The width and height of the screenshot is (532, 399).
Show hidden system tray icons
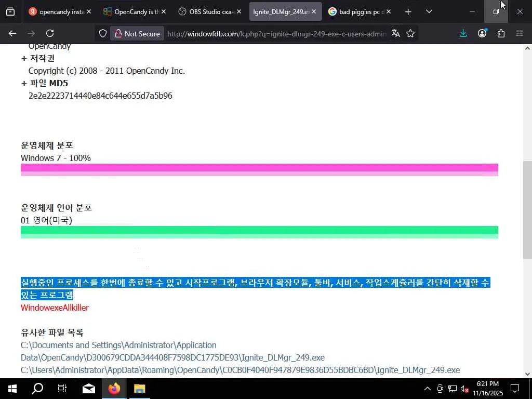[428, 389]
